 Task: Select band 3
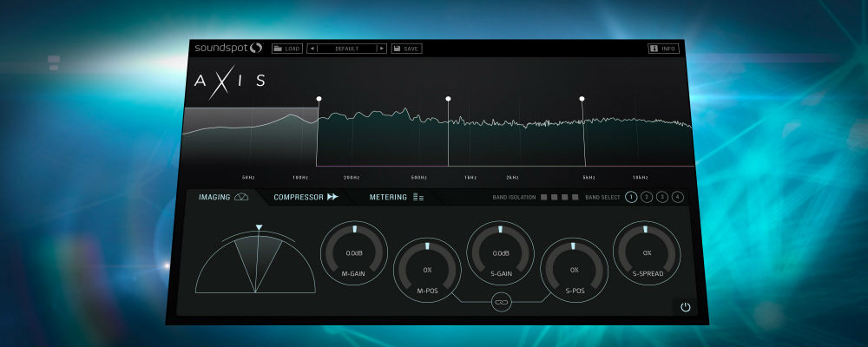(662, 197)
